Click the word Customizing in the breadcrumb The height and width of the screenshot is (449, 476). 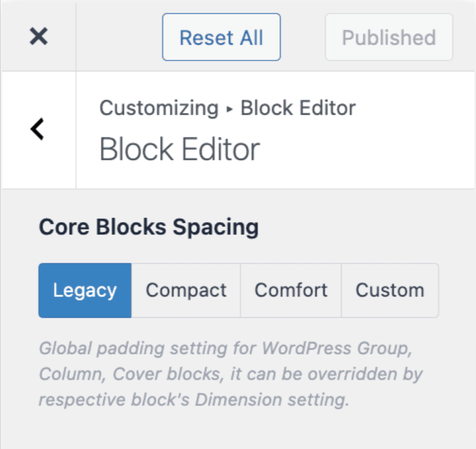159,109
